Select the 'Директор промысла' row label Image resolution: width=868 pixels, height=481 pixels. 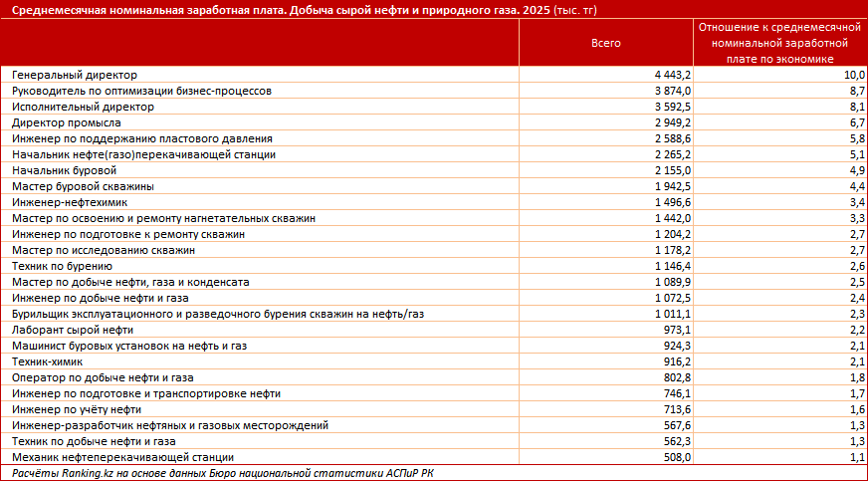click(67, 122)
